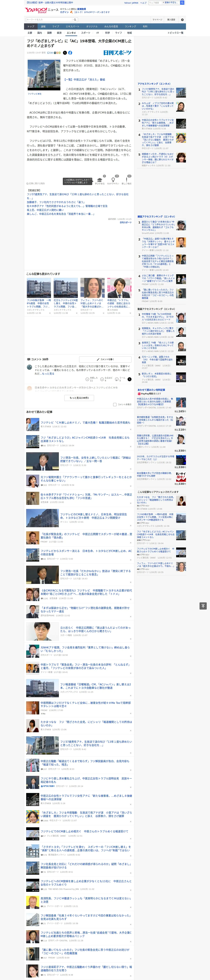Click the ログイン link
This screenshot has height=980, width=210.
[x=64, y=12]
